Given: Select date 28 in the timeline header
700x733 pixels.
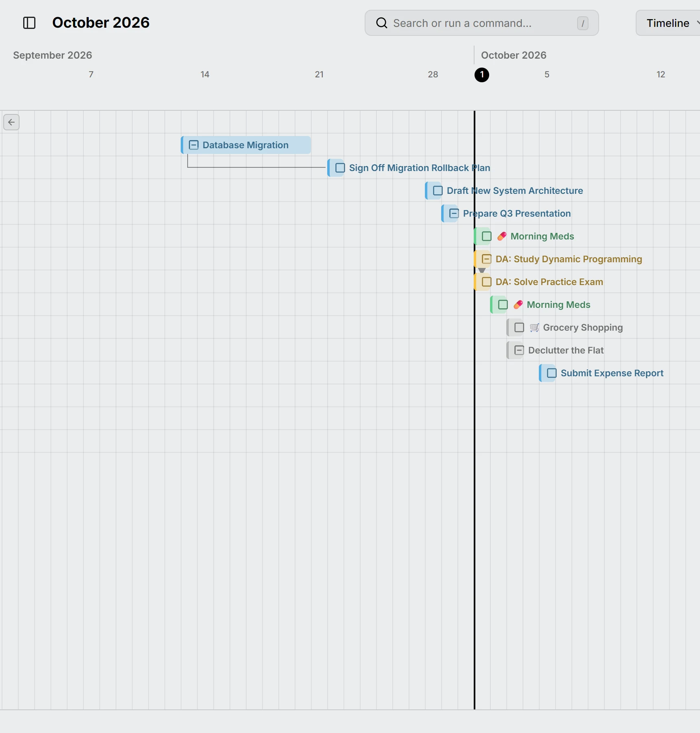Looking at the screenshot, I should click(433, 75).
